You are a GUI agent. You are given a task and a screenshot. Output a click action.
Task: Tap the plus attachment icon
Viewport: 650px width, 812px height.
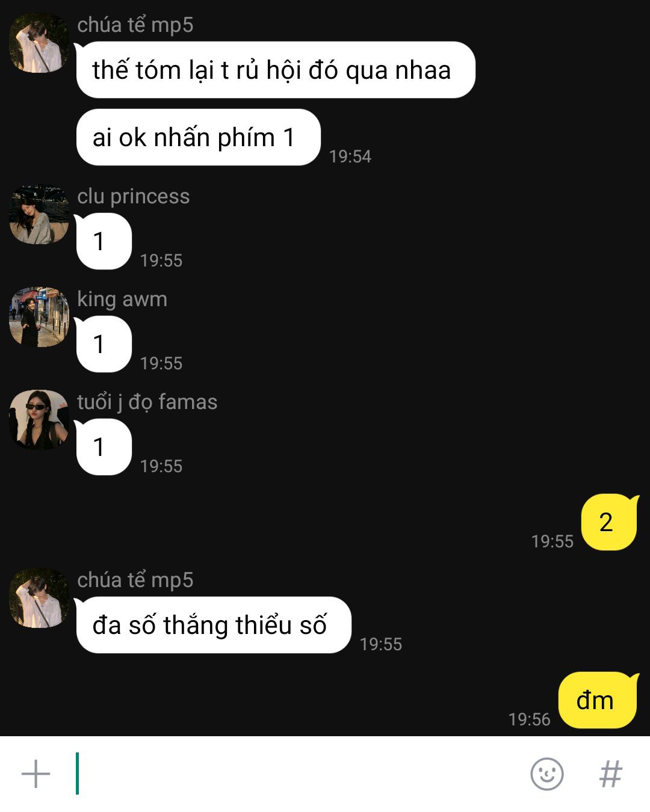[36, 774]
